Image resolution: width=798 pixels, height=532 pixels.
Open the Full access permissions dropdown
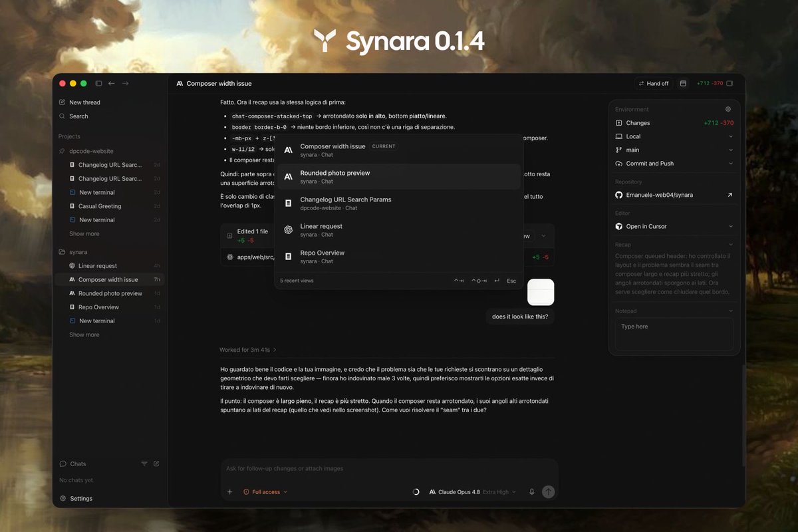[265, 492]
